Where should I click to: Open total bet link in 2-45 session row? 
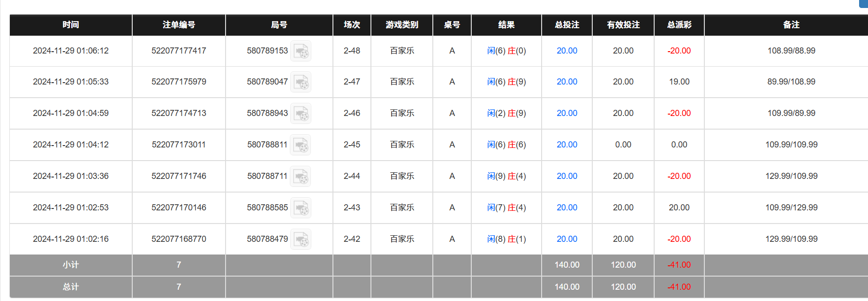tap(566, 145)
